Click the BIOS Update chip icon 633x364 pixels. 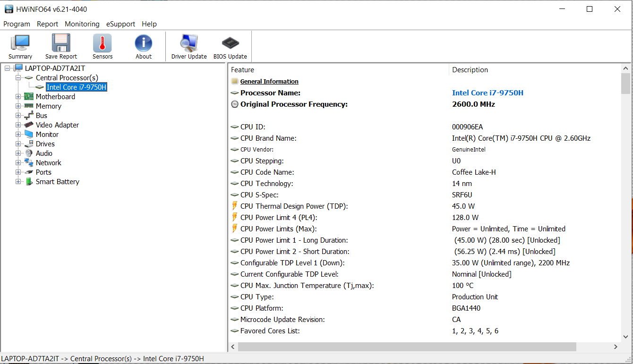[x=230, y=43]
